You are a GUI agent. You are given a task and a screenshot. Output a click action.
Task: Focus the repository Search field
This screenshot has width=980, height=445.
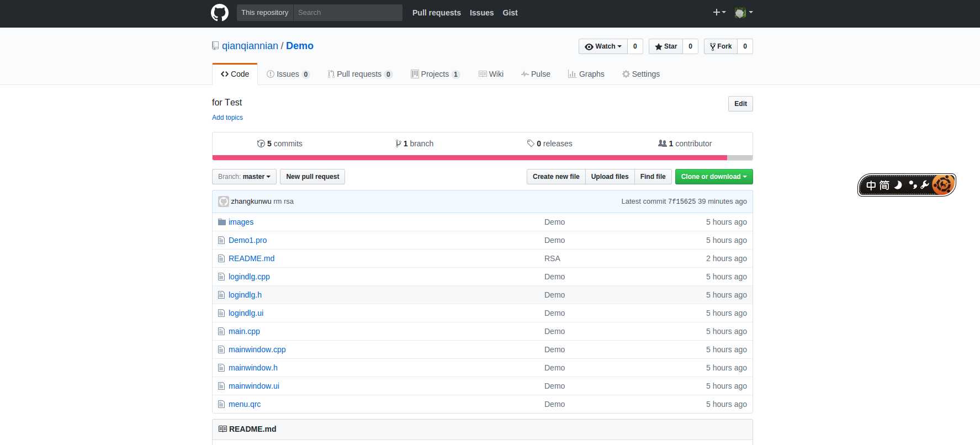coord(348,13)
